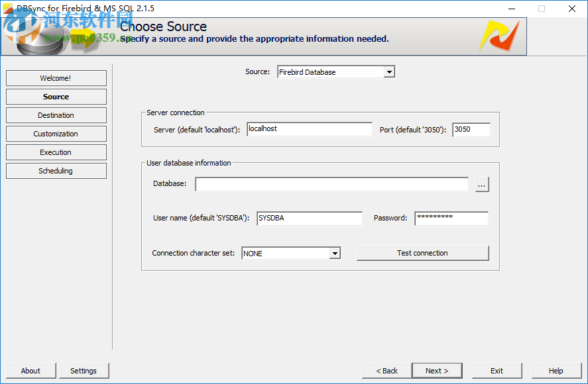
Task: Open the About dialog
Action: 30,371
